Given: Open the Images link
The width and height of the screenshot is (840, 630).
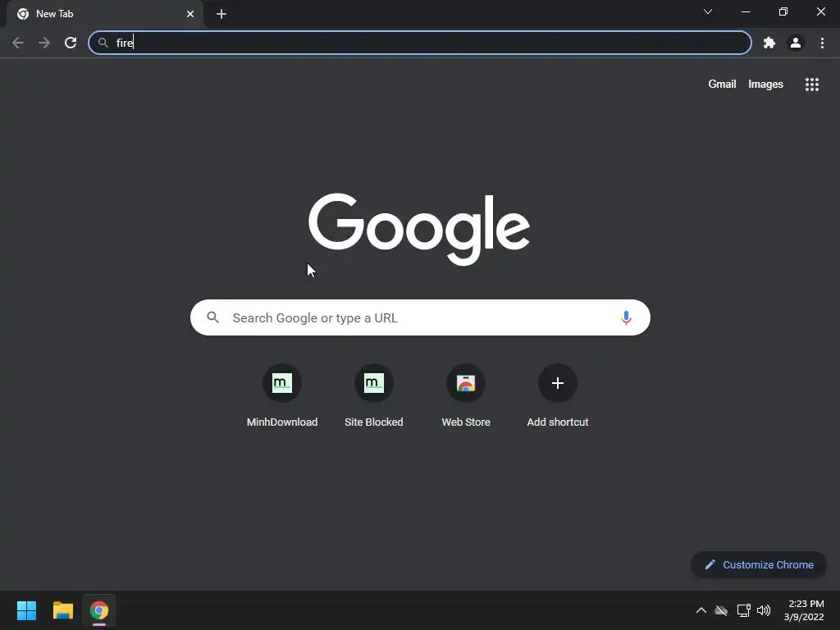Looking at the screenshot, I should point(765,84).
